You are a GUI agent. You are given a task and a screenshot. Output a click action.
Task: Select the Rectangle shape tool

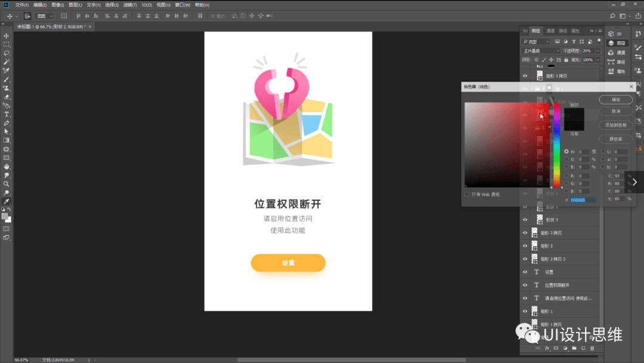coord(6,158)
